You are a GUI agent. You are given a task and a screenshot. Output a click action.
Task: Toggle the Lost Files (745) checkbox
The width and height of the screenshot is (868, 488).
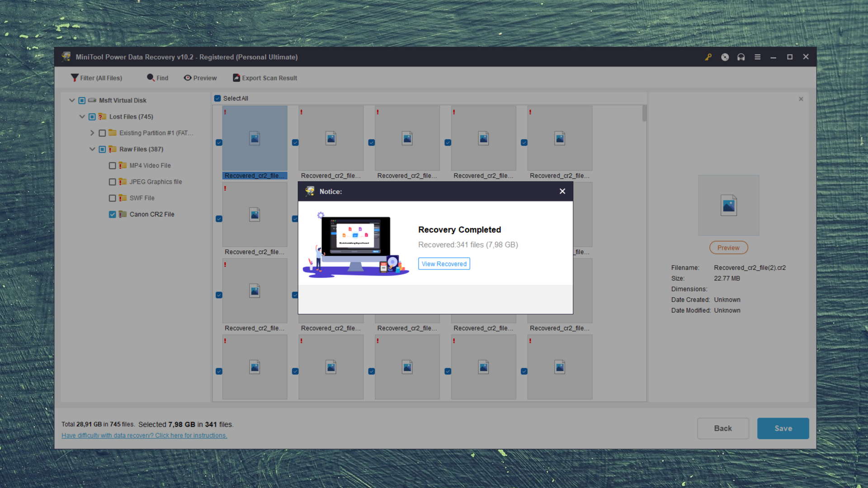tap(92, 117)
